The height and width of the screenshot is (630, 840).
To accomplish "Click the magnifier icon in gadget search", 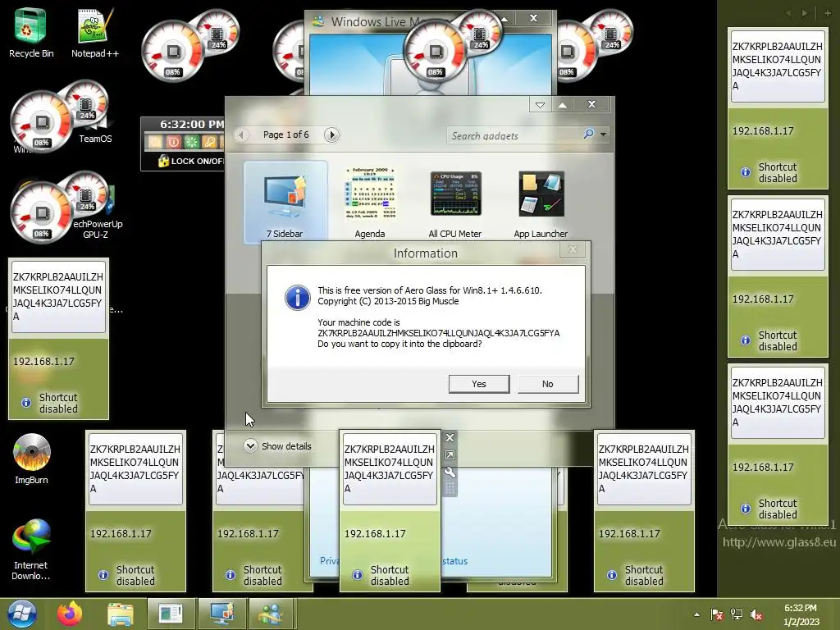I will point(588,134).
